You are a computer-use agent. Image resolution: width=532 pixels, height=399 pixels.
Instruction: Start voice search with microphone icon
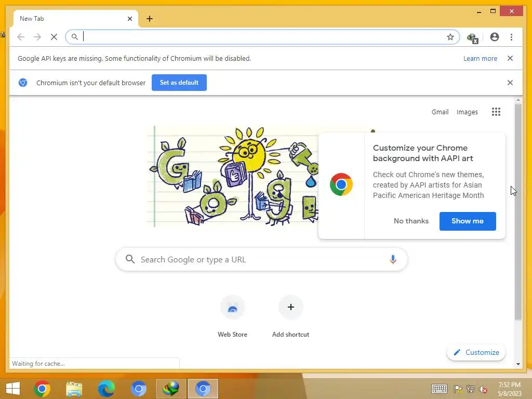pos(393,259)
